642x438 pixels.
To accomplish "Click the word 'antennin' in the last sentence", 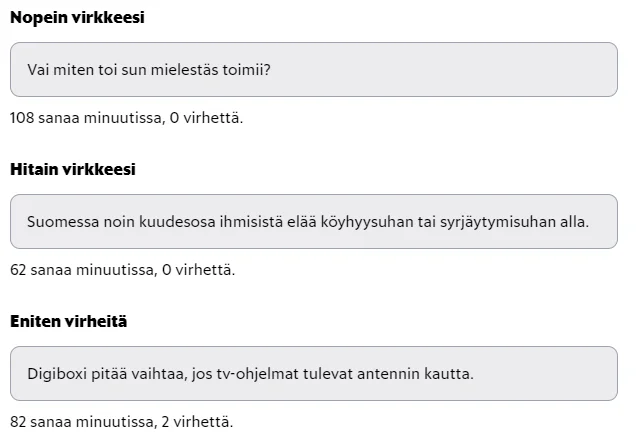I will (394, 374).
